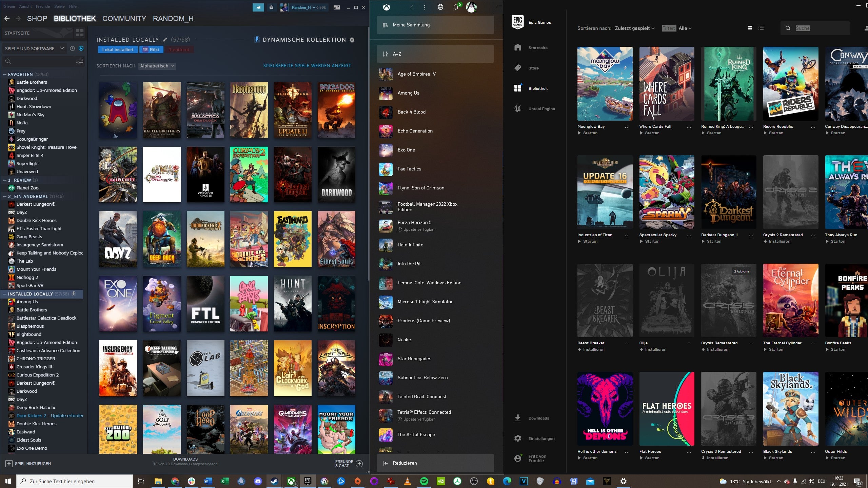The image size is (868, 488).
Task: Open Steam Spiele menu
Action: [x=59, y=6]
